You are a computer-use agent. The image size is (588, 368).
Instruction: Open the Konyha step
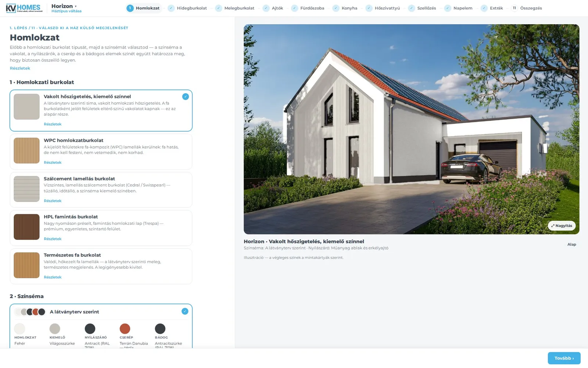(345, 8)
